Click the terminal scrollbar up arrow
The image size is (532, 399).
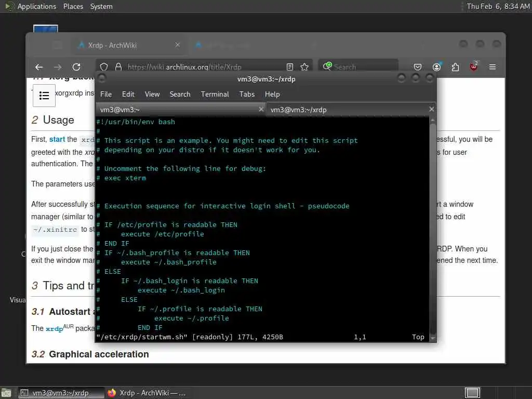(433, 120)
